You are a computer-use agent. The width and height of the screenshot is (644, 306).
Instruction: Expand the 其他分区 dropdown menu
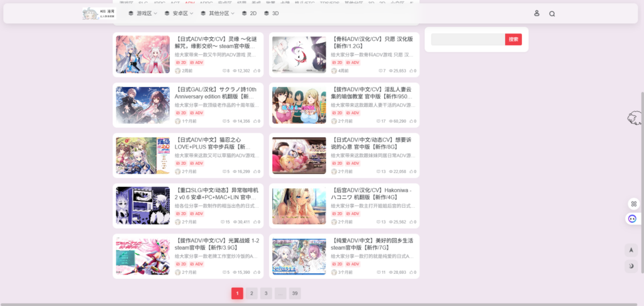(x=218, y=13)
